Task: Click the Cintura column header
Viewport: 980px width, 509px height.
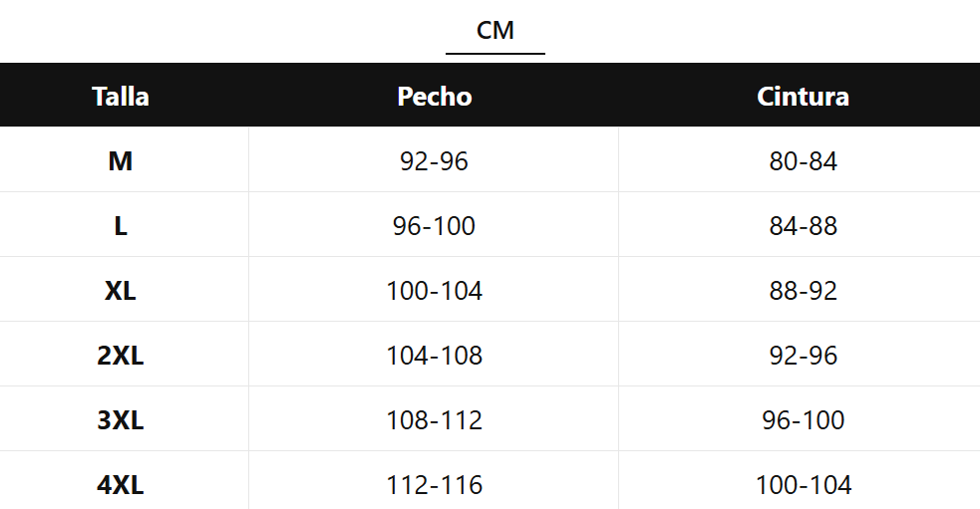Action: click(x=804, y=97)
